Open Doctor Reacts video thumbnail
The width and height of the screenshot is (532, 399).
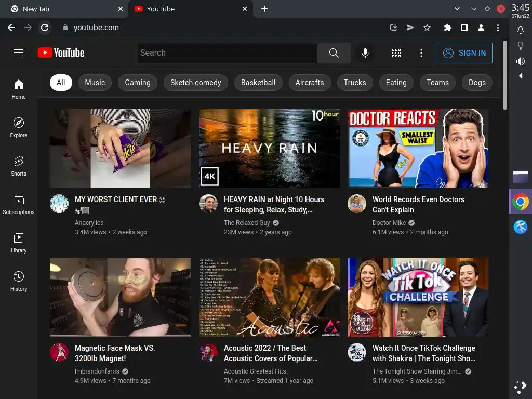tap(418, 148)
